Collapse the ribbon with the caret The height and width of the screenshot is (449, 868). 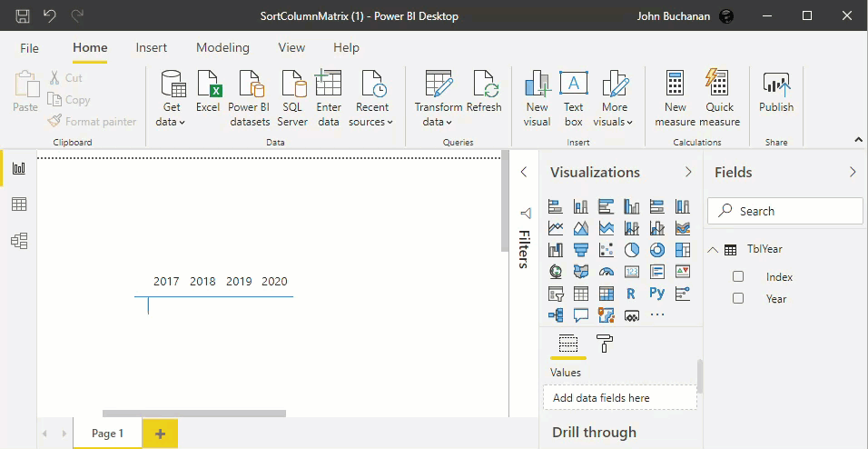859,139
